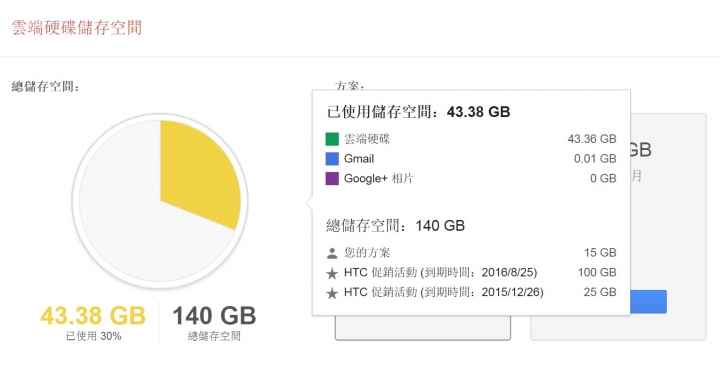
Task: Click the person icon beside 您的方案
Action: [x=332, y=253]
